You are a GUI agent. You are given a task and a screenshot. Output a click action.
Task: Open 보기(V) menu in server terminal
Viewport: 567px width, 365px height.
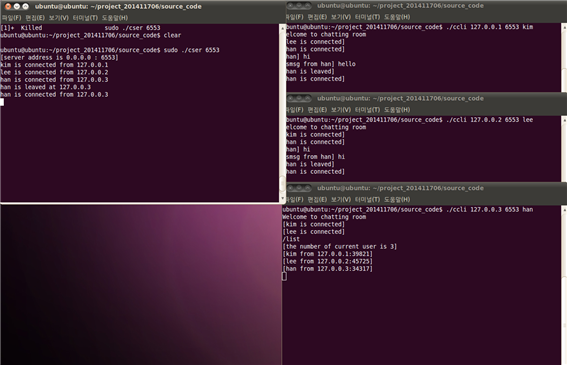(59, 18)
